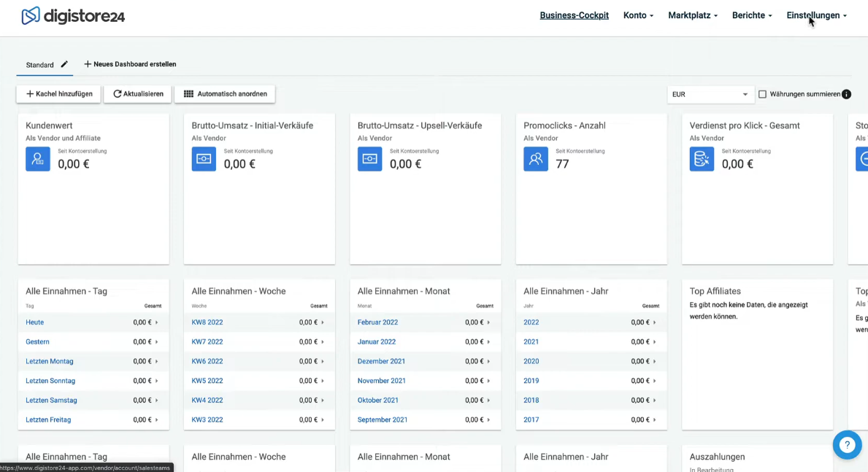Open Januar 2022 link

377,342
